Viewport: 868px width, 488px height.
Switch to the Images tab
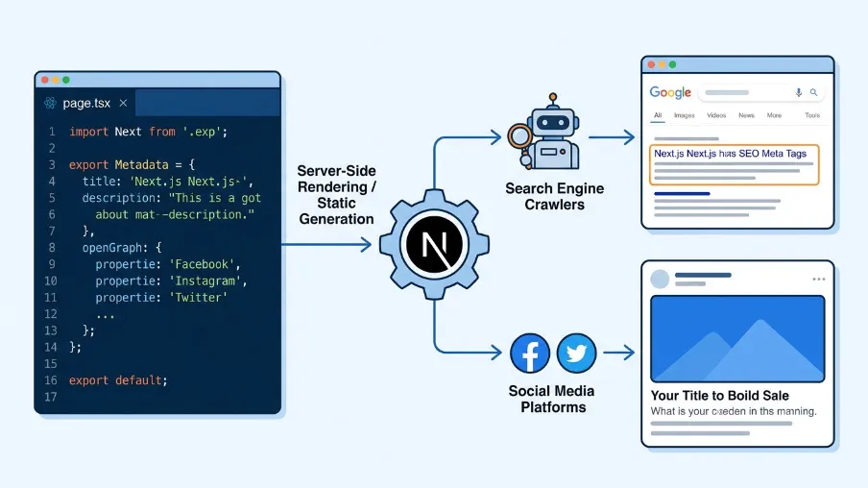pos(685,115)
